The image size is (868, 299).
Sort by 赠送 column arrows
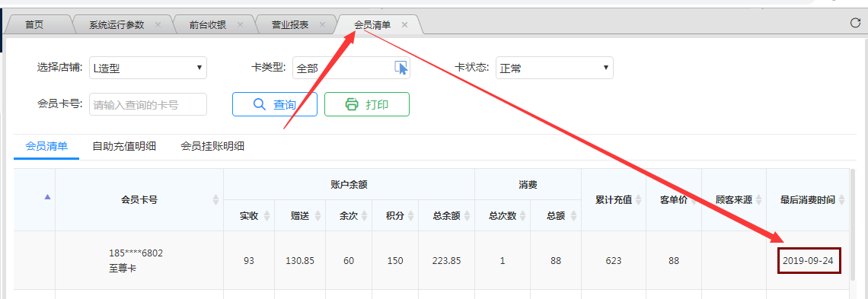(318, 216)
